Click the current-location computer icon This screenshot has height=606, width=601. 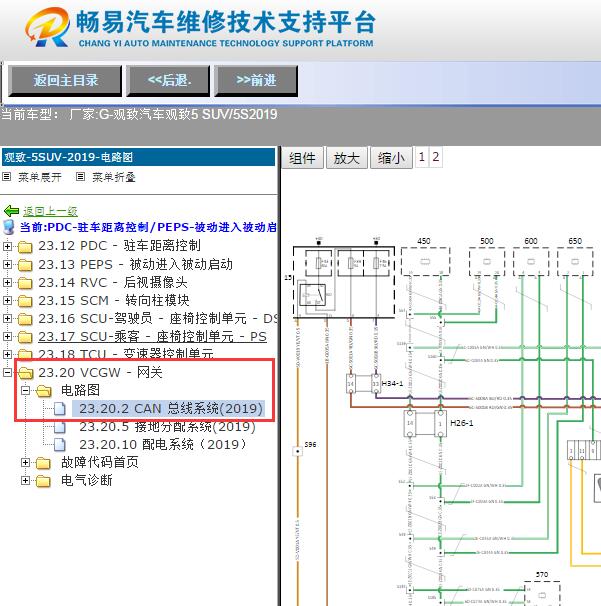coord(9,227)
